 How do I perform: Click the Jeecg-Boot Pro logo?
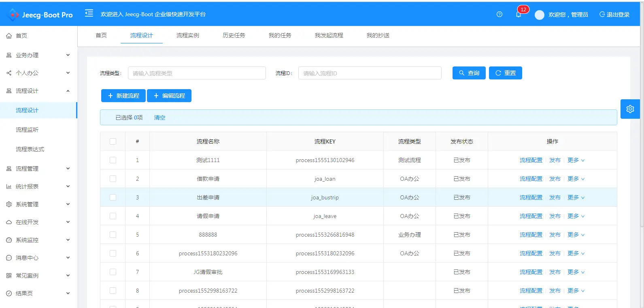pos(40,15)
